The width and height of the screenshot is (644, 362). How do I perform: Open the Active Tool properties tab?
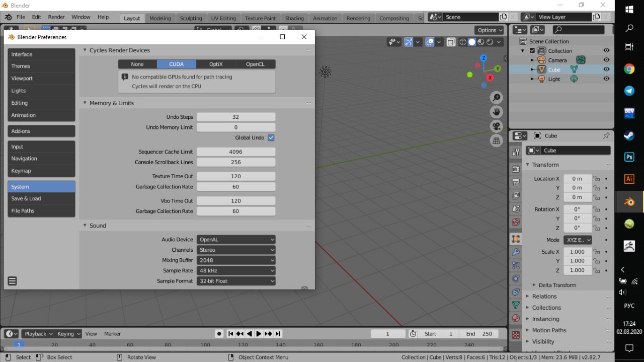coord(516,153)
